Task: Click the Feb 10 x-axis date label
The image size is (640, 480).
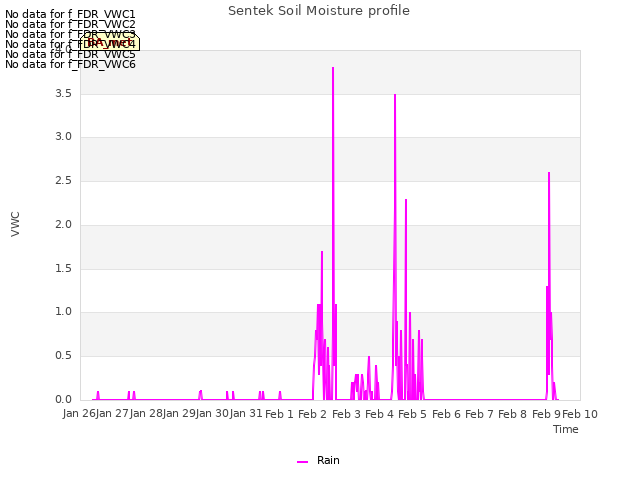Action: [x=580, y=414]
